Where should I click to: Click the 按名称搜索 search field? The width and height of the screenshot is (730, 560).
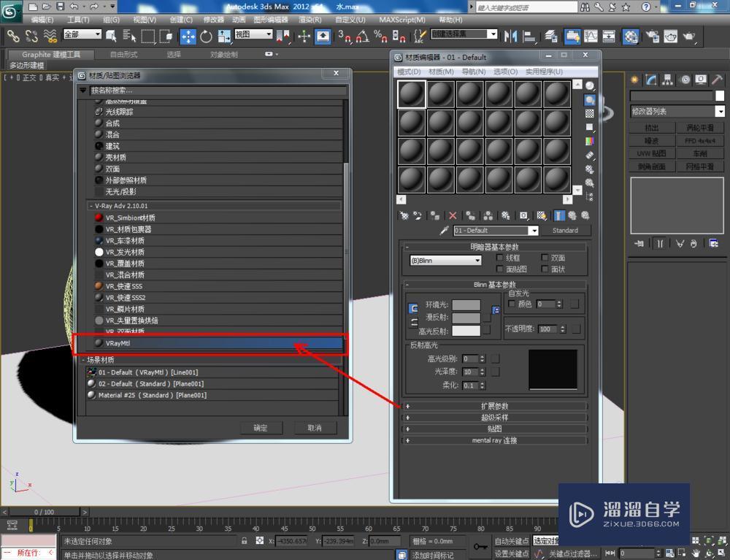tap(218, 91)
